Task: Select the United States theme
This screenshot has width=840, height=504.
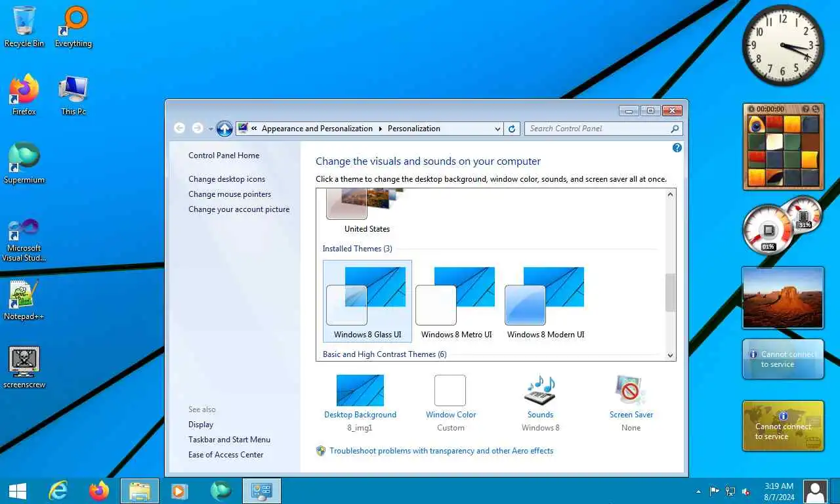Action: [367, 211]
